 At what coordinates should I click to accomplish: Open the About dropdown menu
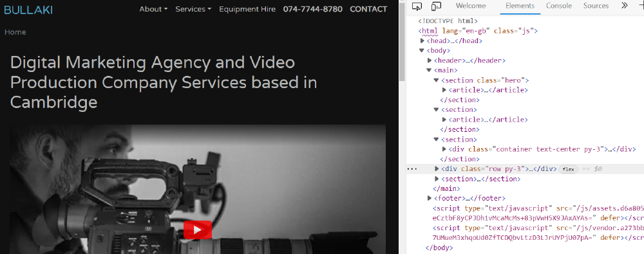[x=154, y=9]
